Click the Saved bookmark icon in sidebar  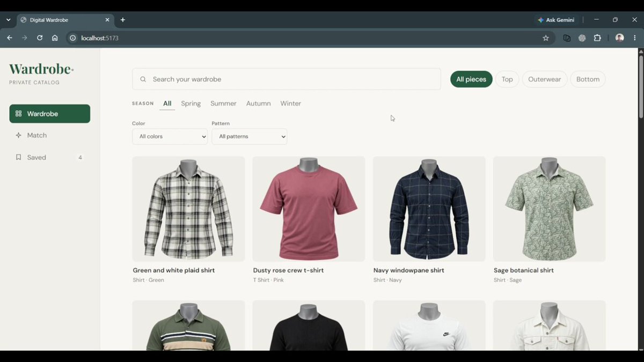click(19, 157)
